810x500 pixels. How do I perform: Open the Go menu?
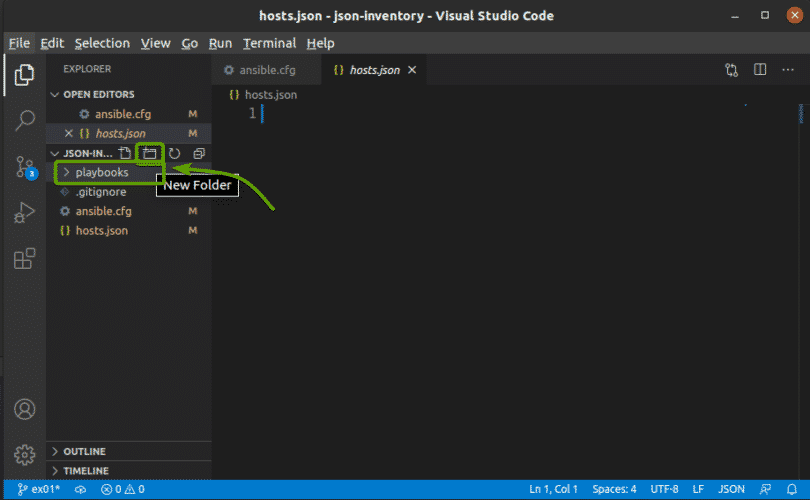click(x=190, y=43)
